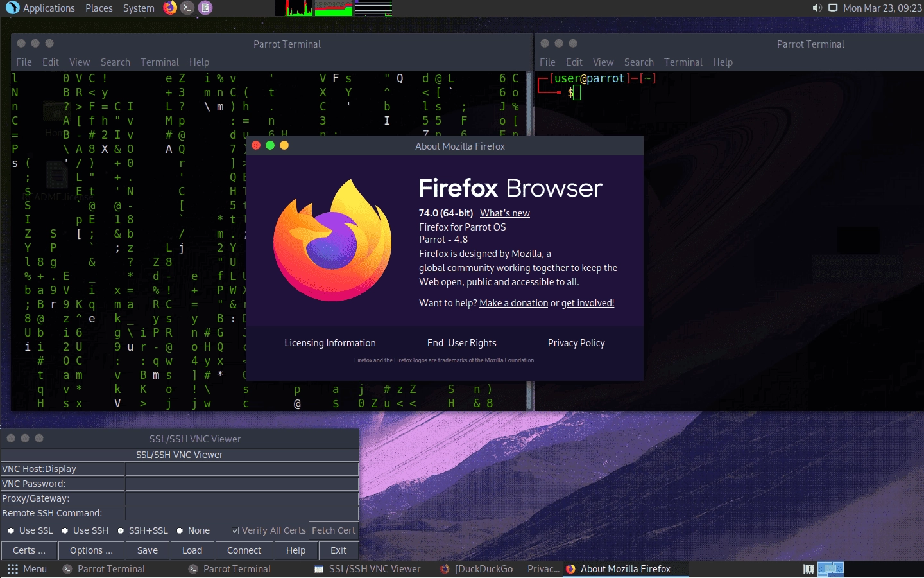Viewport: 924px width, 578px height.
Task: Click the Firefox logo in About dialog
Action: (332, 241)
